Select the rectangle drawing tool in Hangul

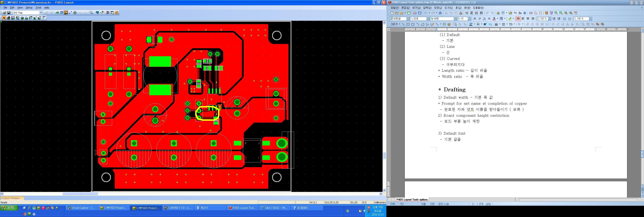click(x=408, y=24)
